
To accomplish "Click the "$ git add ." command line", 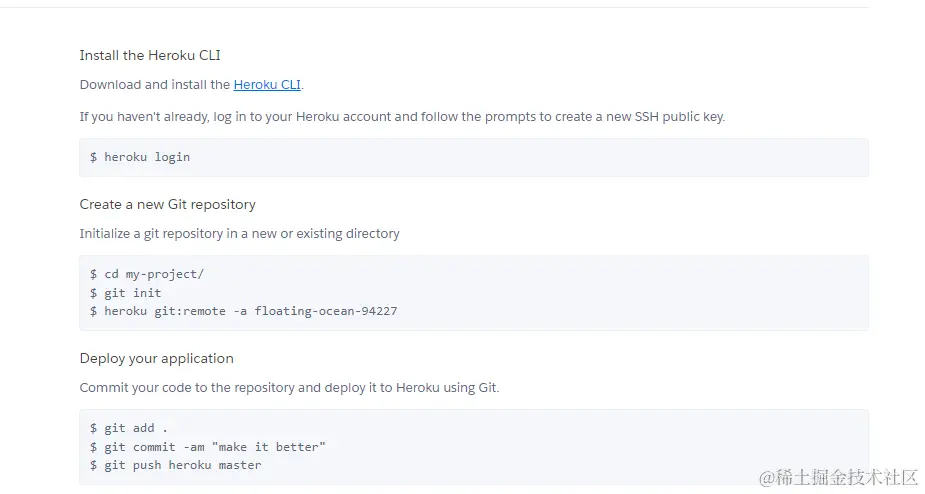I will pyautogui.click(x=129, y=428).
